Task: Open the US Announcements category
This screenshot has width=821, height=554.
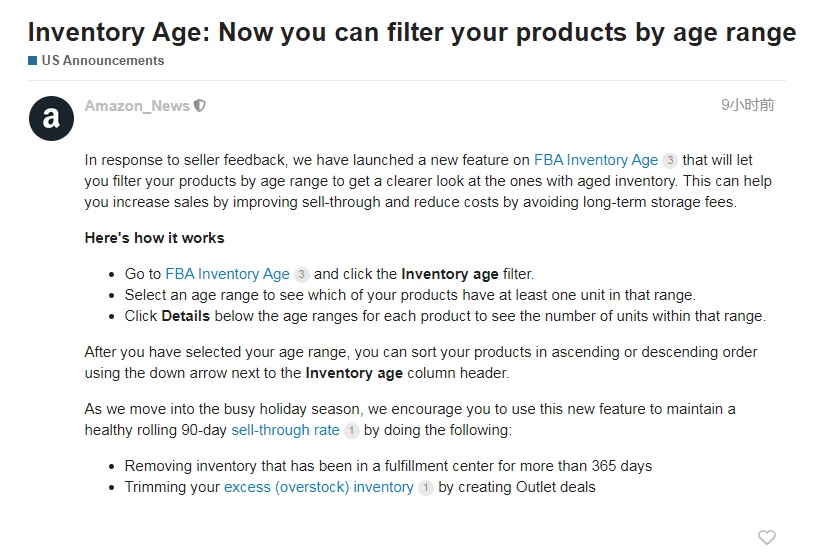Action: click(102, 60)
